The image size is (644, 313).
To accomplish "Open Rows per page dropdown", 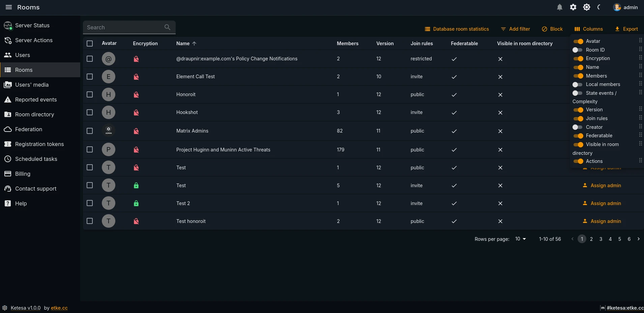I will [521, 239].
